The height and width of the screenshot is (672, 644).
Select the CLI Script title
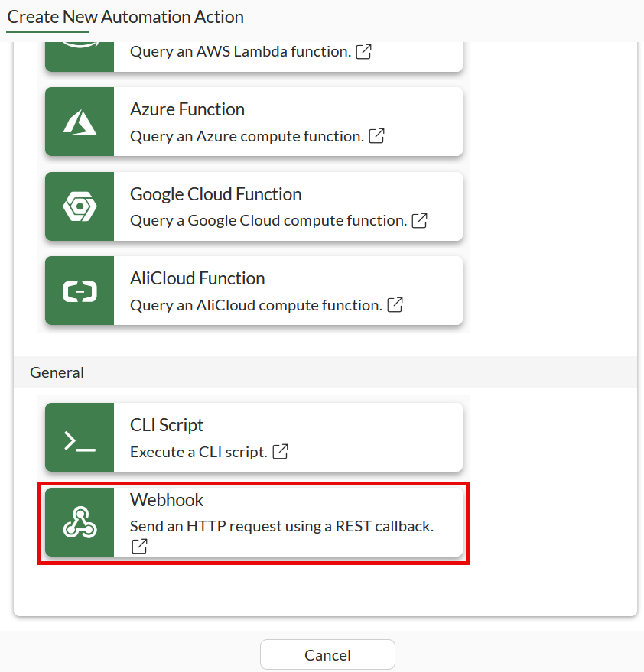point(167,425)
